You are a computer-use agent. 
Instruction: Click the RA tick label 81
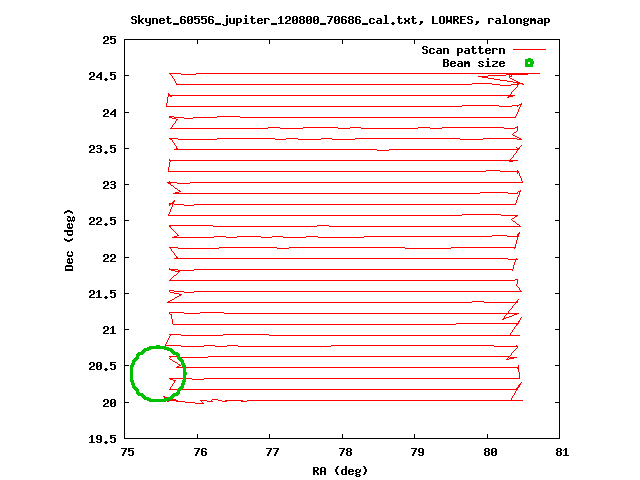[562, 452]
